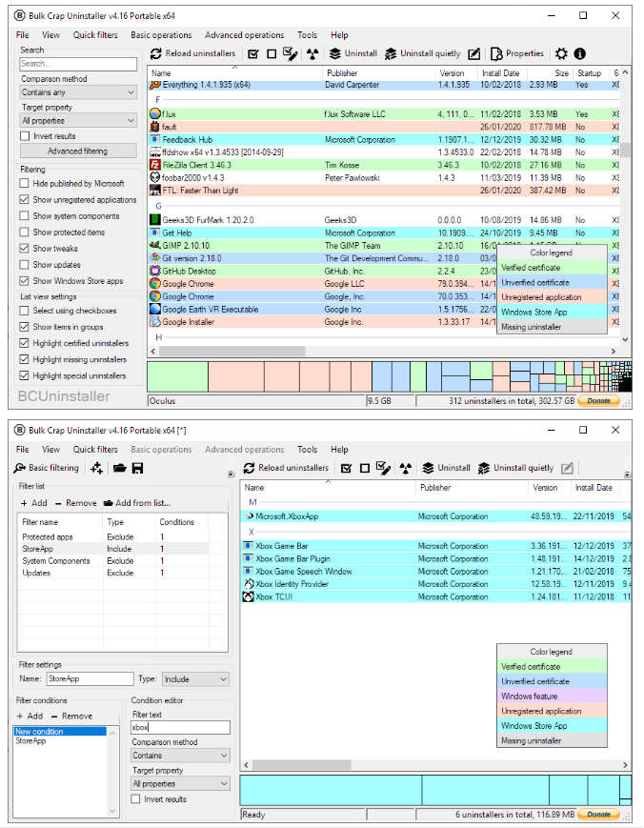Toggle Show unregistered applications checkbox
644x828 pixels.
click(x=24, y=199)
